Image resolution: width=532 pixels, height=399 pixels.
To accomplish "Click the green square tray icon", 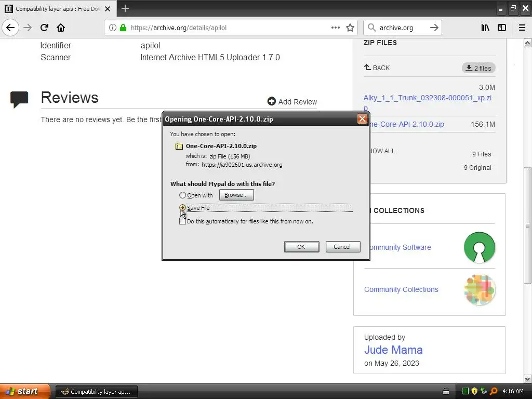I will pos(465,391).
